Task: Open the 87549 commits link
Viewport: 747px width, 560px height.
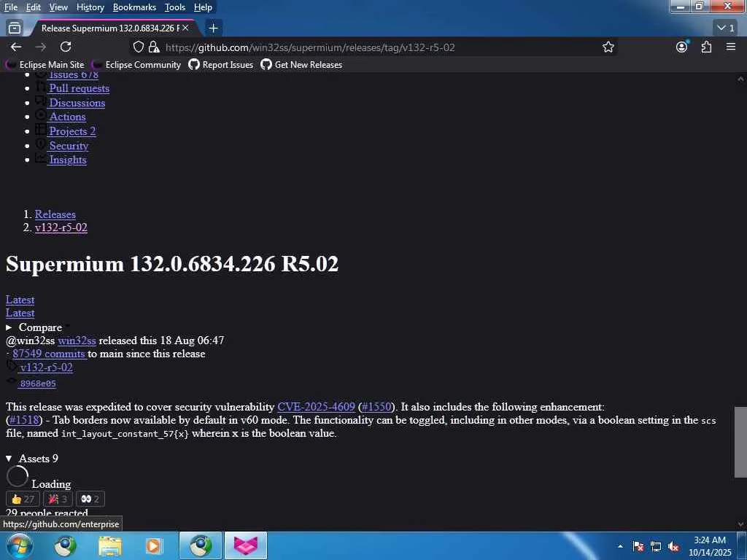Action: pos(49,354)
